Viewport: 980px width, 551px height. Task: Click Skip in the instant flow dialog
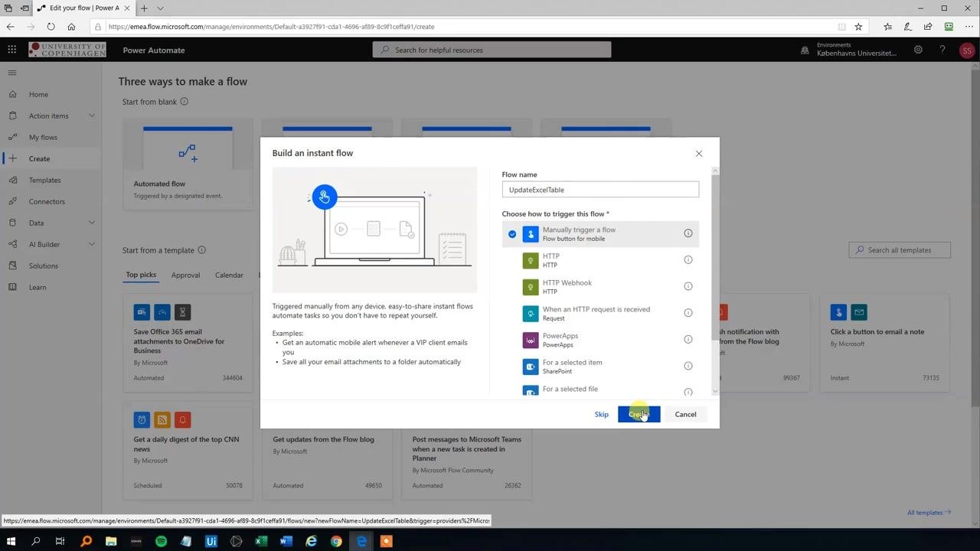pos(601,414)
